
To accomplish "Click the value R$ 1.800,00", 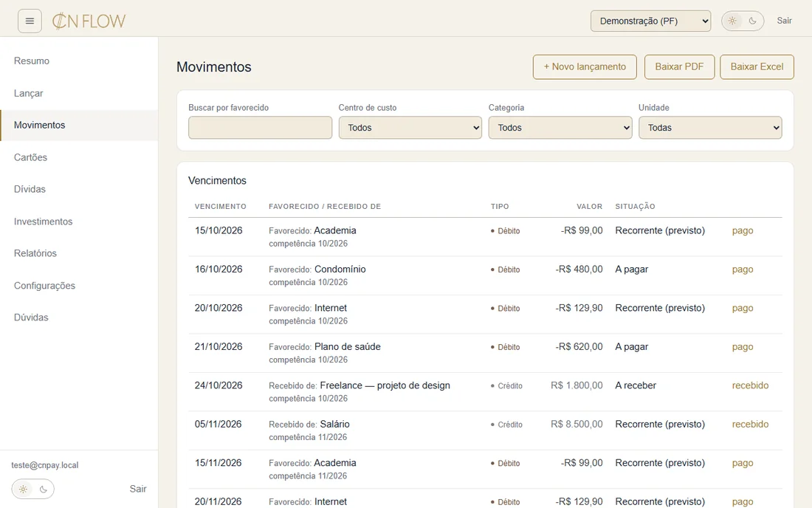I will pyautogui.click(x=577, y=385).
